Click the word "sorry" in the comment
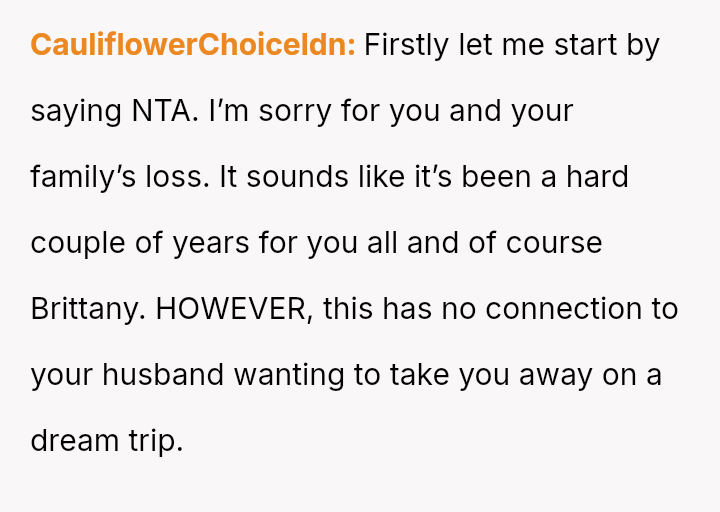720x512 pixels. click(295, 112)
